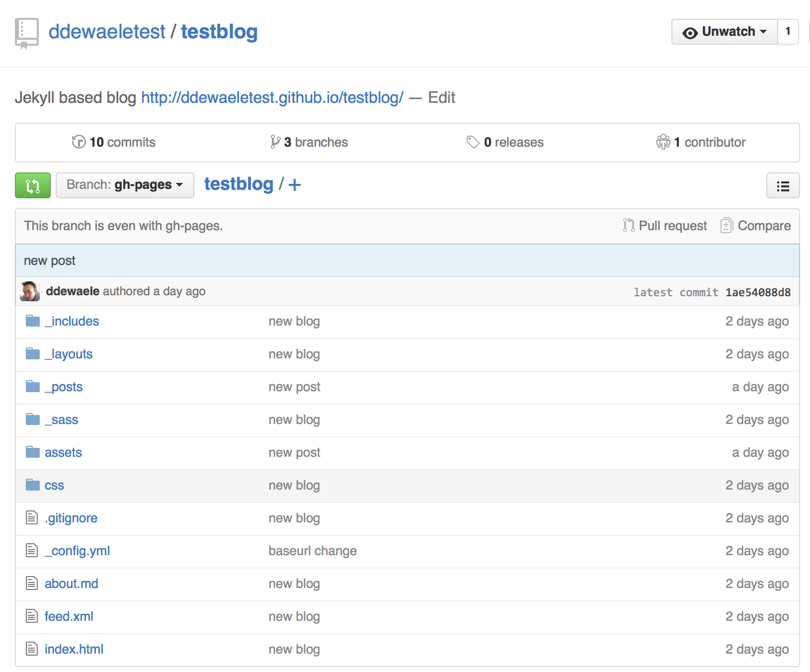This screenshot has width=810, height=672.
Task: Click the .gitignore file icon
Action: point(32,518)
